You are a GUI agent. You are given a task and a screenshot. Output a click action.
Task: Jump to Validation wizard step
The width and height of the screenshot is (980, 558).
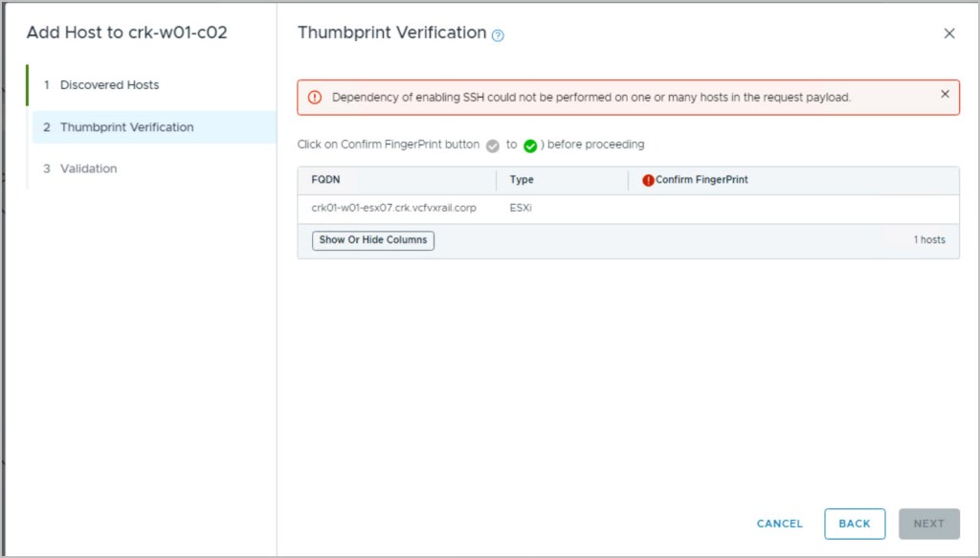click(x=88, y=168)
